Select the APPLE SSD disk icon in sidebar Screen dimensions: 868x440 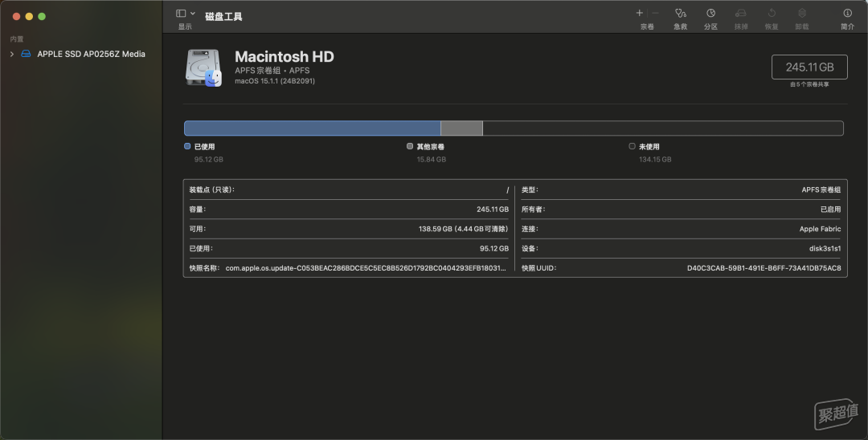(x=26, y=54)
